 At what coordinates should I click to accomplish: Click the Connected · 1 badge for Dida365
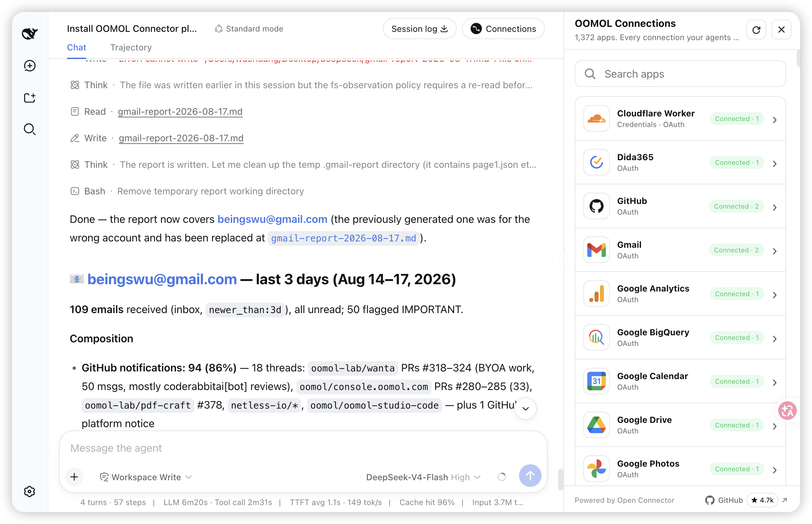coord(736,162)
